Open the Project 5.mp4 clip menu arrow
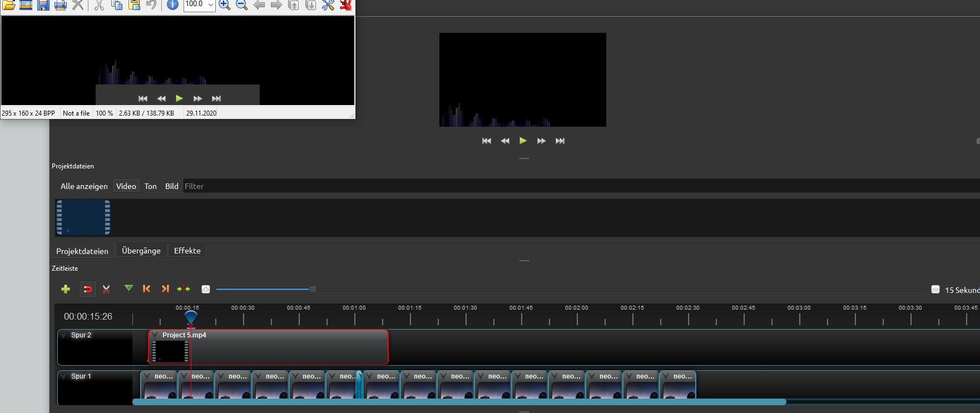The image size is (980, 413). pyautogui.click(x=155, y=335)
